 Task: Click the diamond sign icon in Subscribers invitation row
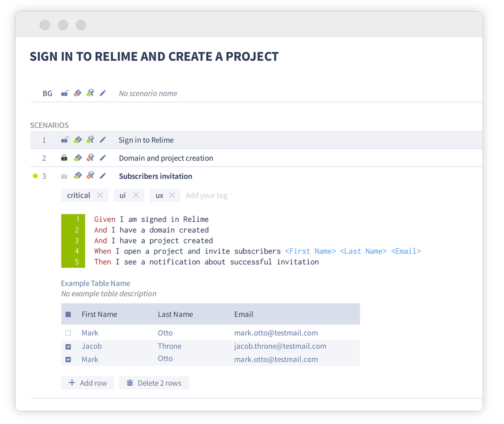78,176
